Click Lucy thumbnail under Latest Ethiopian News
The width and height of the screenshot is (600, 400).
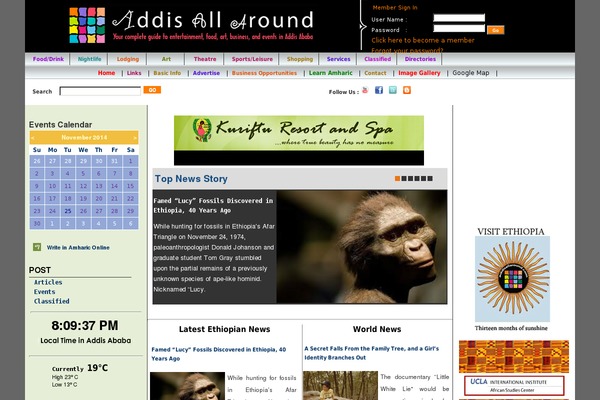[188, 386]
